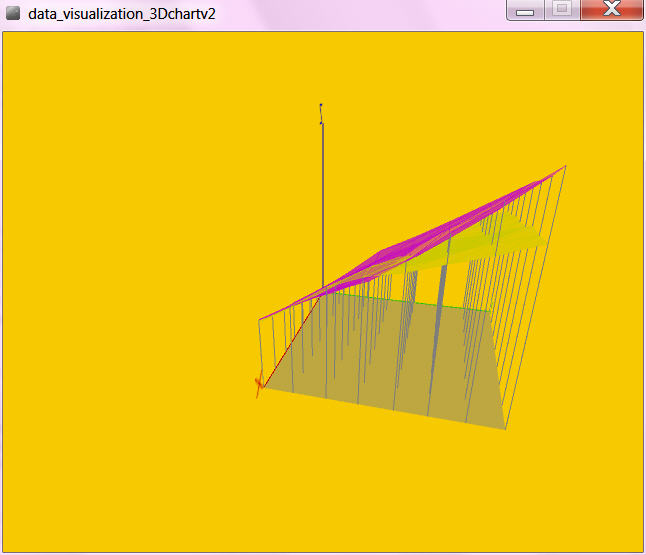Pick the left corner of the magenta surface
The width and height of the screenshot is (646, 555).
(x=261, y=319)
